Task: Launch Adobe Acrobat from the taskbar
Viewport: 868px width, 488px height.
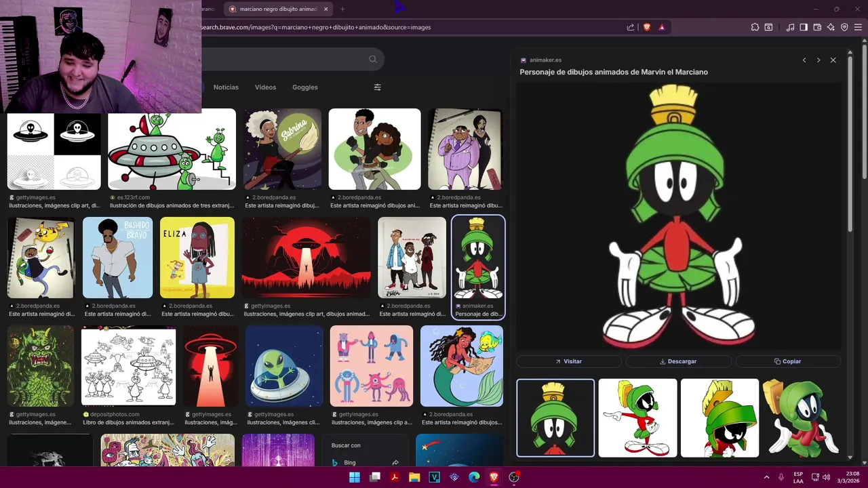Action: click(x=395, y=477)
